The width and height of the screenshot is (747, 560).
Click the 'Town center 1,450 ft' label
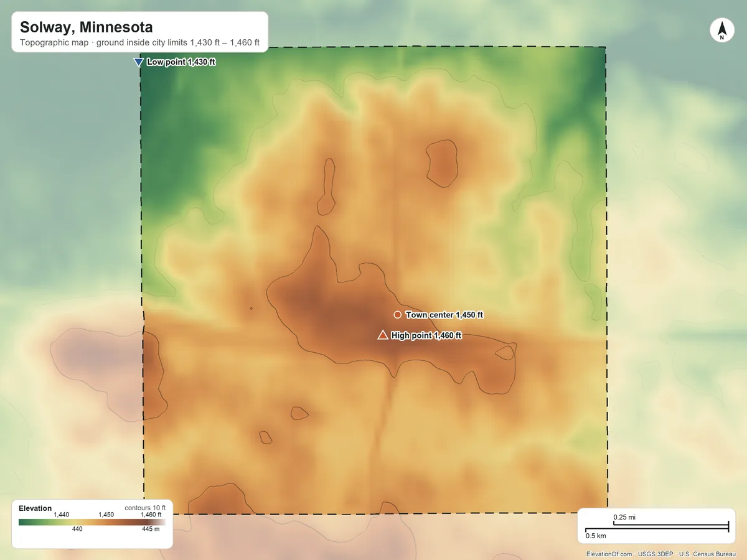444,315
